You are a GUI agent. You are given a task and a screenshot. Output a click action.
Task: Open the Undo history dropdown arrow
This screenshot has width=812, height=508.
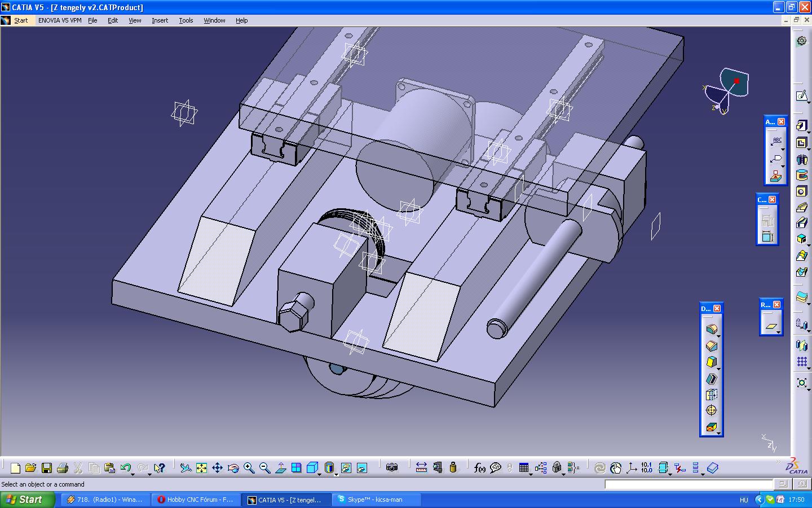coord(133,474)
